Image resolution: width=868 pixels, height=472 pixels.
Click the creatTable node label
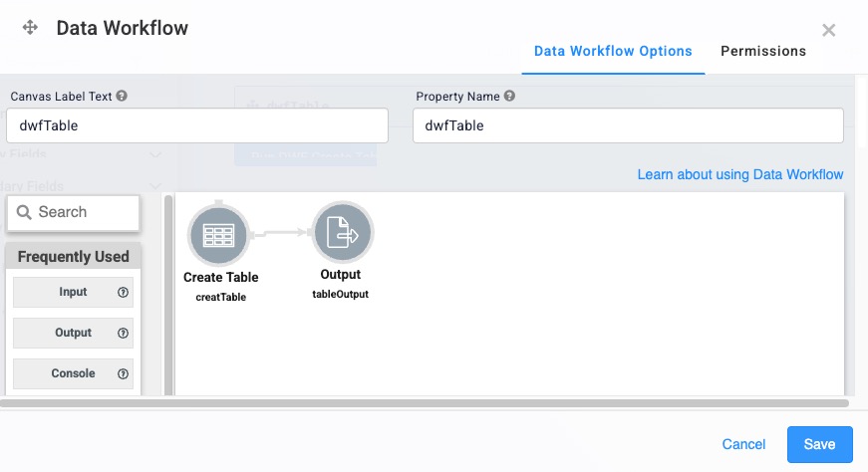pos(221,297)
